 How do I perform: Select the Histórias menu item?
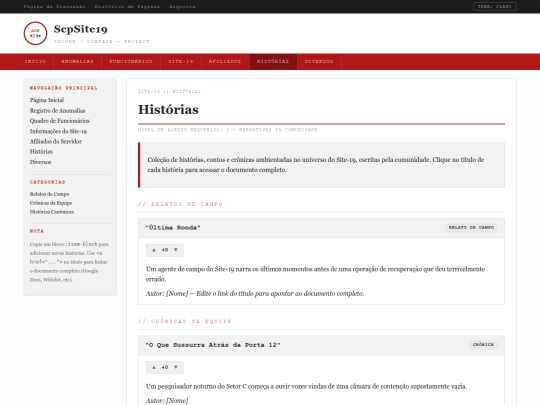coord(273,62)
